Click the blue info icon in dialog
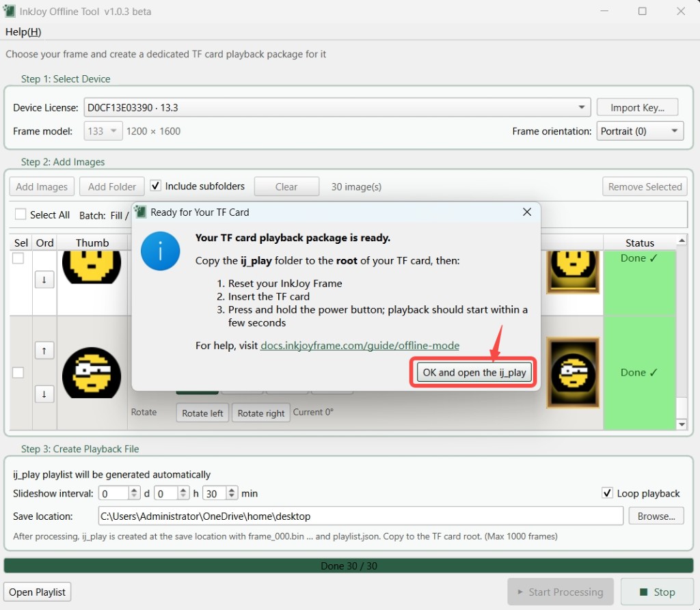This screenshot has width=700, height=610. [160, 251]
